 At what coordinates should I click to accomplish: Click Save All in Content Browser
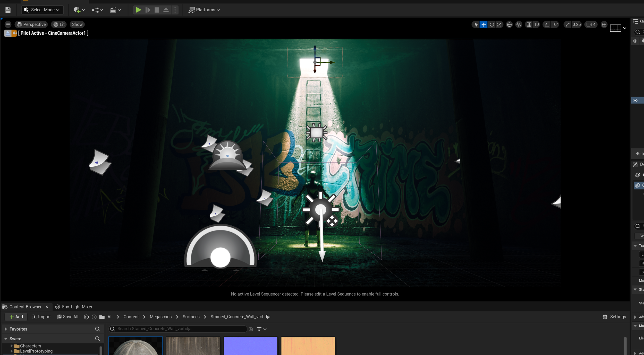click(x=67, y=317)
